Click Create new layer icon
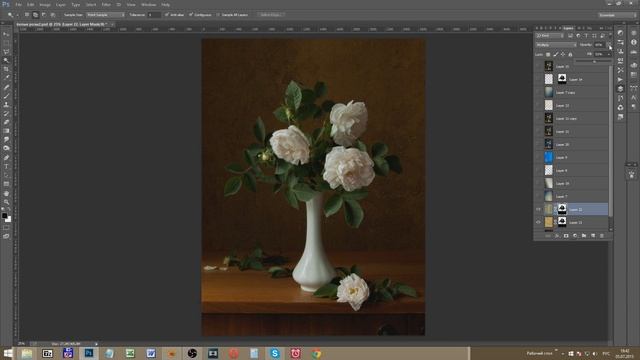Viewport: 640px width, 360px height. point(593,236)
